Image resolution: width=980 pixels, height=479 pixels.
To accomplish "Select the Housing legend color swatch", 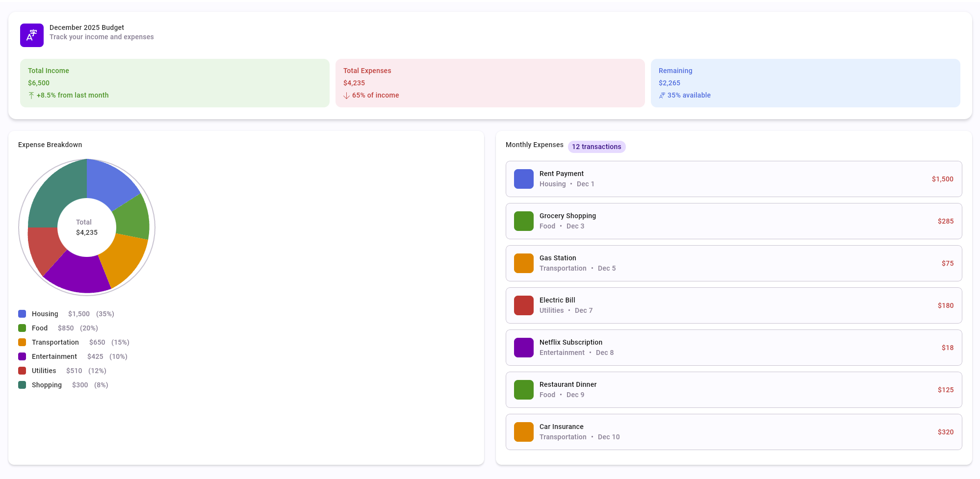I will pos(22,314).
